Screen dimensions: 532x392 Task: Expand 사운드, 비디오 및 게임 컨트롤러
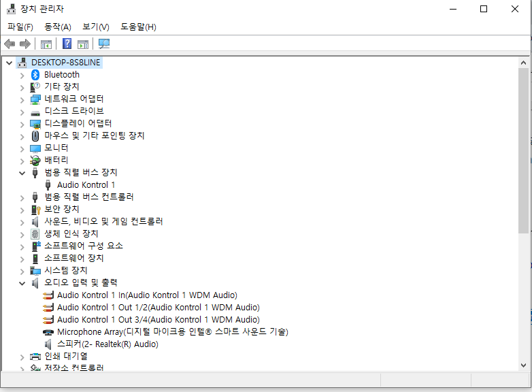tap(22, 223)
